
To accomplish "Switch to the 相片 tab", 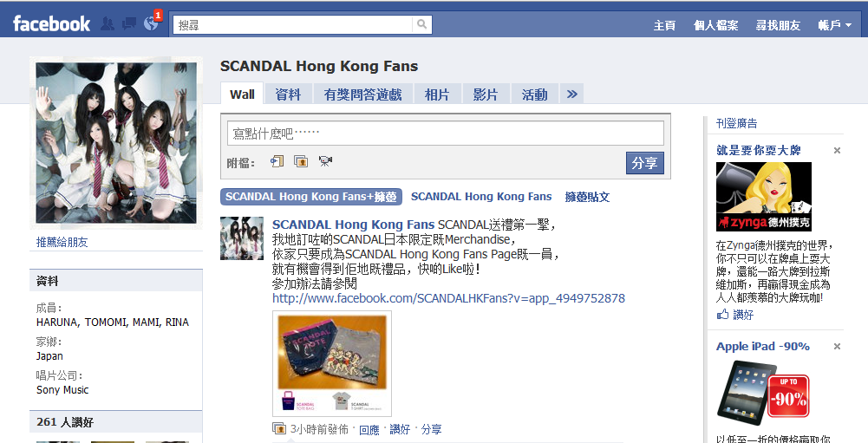I will click(437, 94).
